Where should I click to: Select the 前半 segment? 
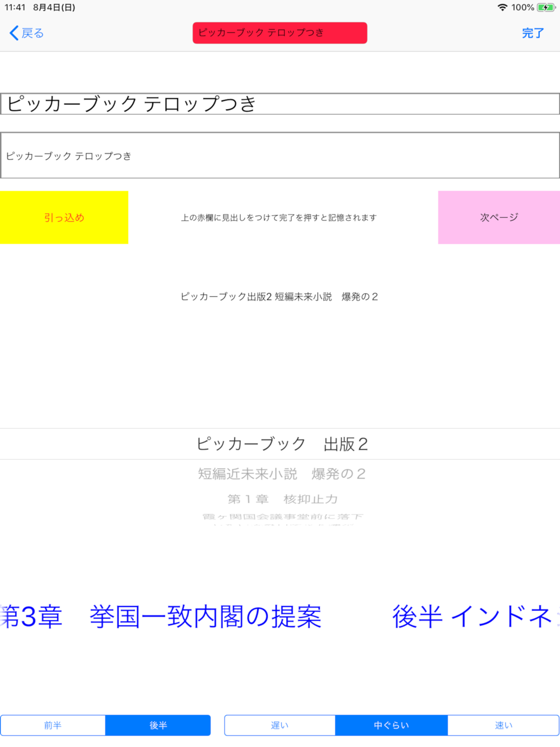point(53,725)
